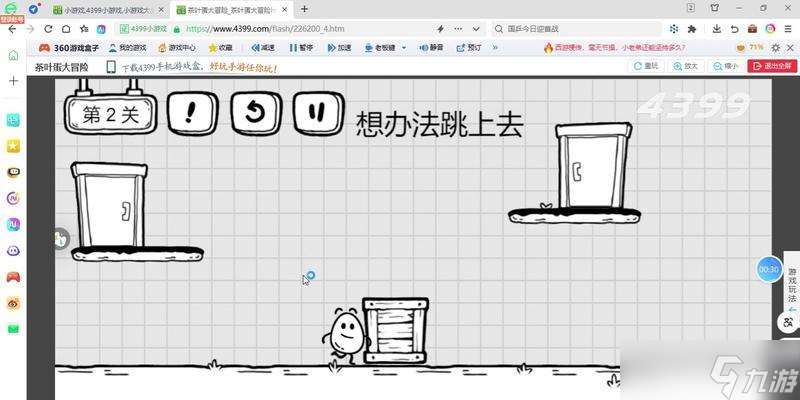Click 加速 to speed up the game
Screen dimensions: 800x400
(339, 47)
